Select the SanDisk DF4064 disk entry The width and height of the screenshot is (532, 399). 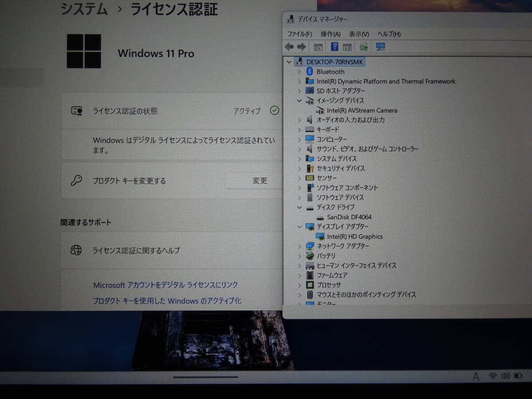[349, 217]
